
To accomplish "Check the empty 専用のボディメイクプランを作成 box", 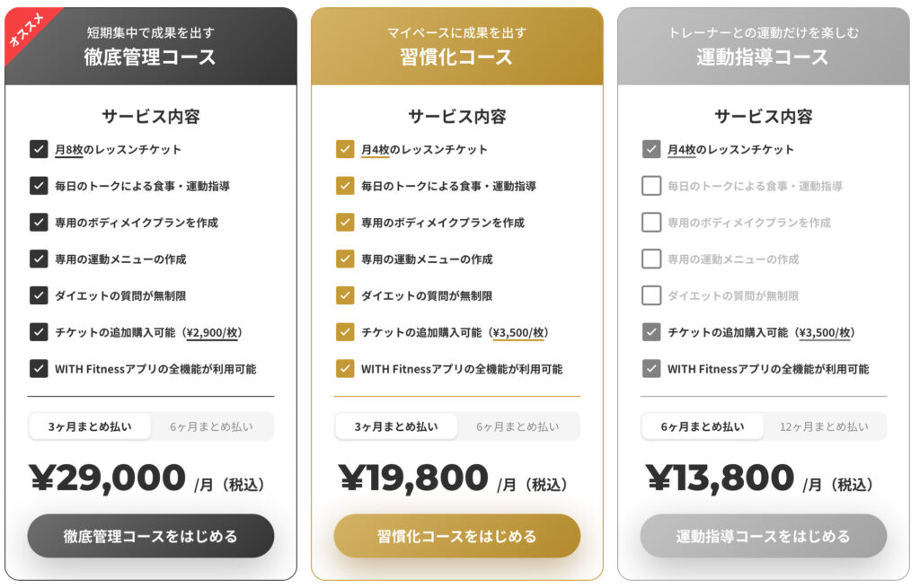I will point(651,223).
